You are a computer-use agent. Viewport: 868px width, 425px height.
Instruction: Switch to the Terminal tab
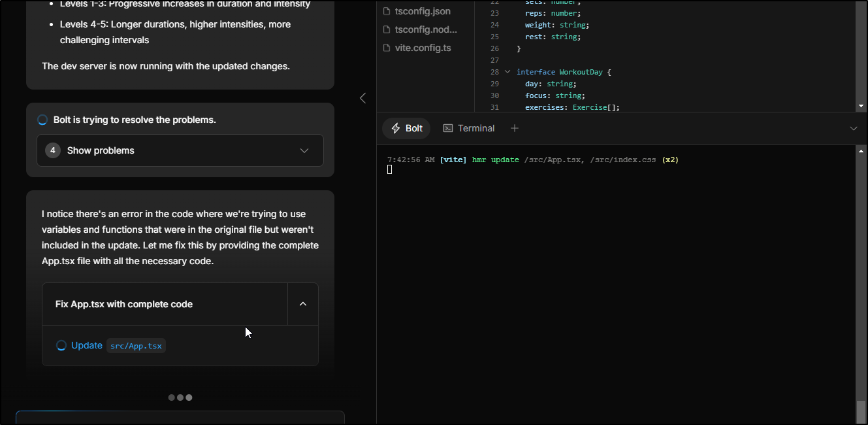pos(469,128)
